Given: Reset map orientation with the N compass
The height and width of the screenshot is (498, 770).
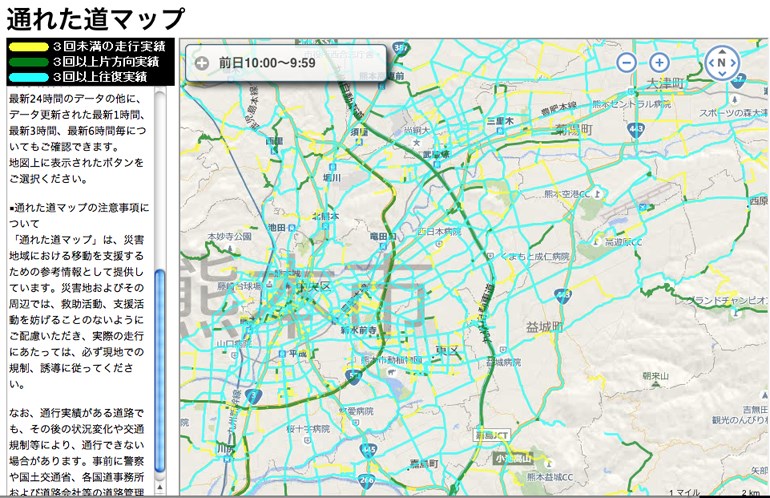Looking at the screenshot, I should [x=721, y=63].
